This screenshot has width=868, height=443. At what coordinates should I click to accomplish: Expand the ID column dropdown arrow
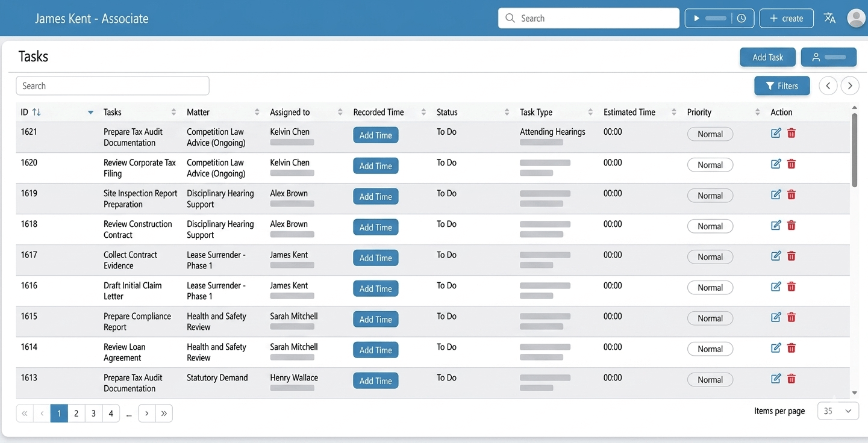(x=90, y=113)
